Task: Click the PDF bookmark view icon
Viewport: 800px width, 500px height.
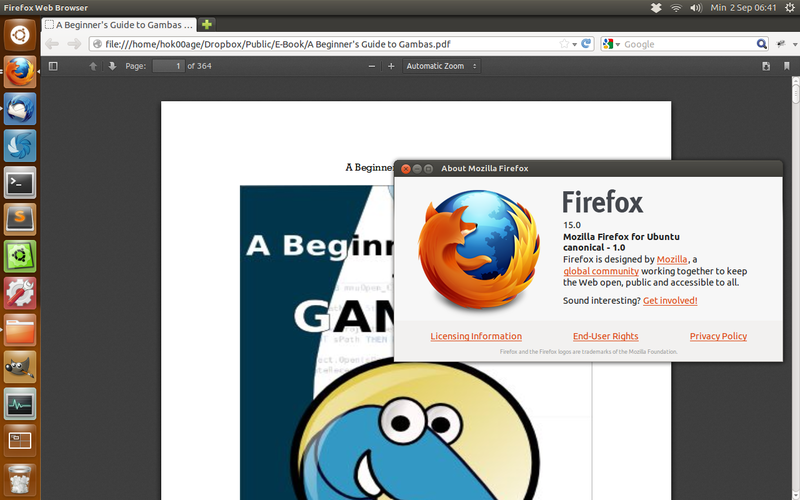Action: (x=786, y=66)
